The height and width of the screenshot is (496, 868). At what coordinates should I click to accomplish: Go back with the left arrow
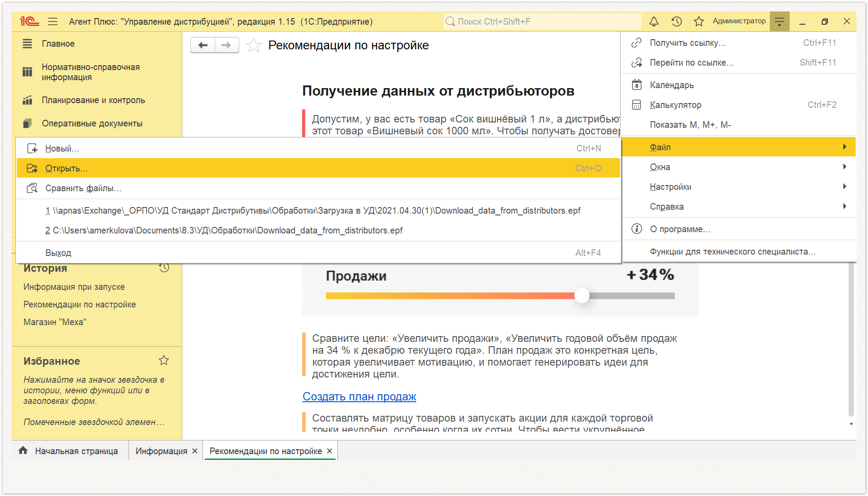click(203, 45)
